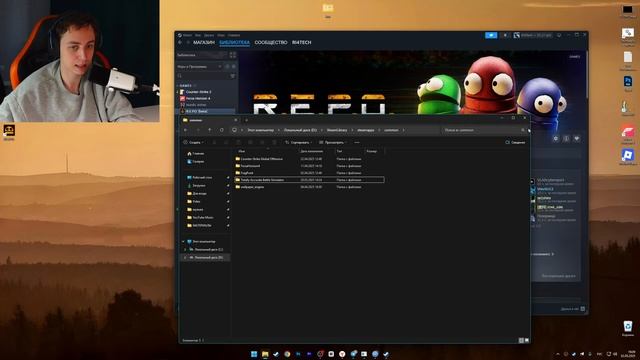Click the Steam library search field

click(203, 76)
